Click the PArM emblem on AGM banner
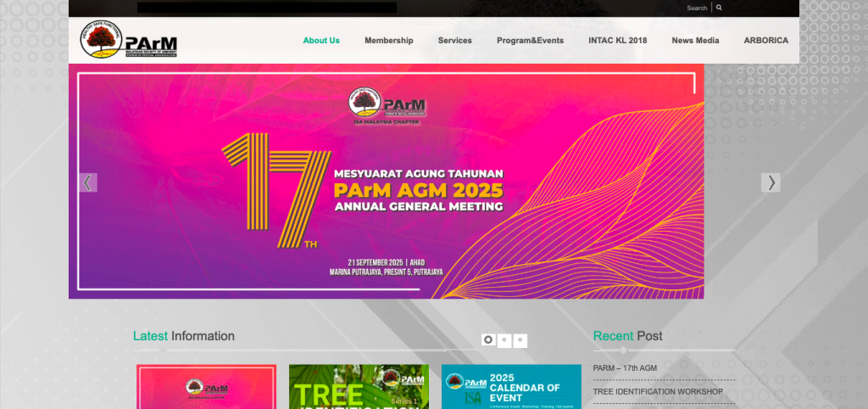 (x=387, y=104)
